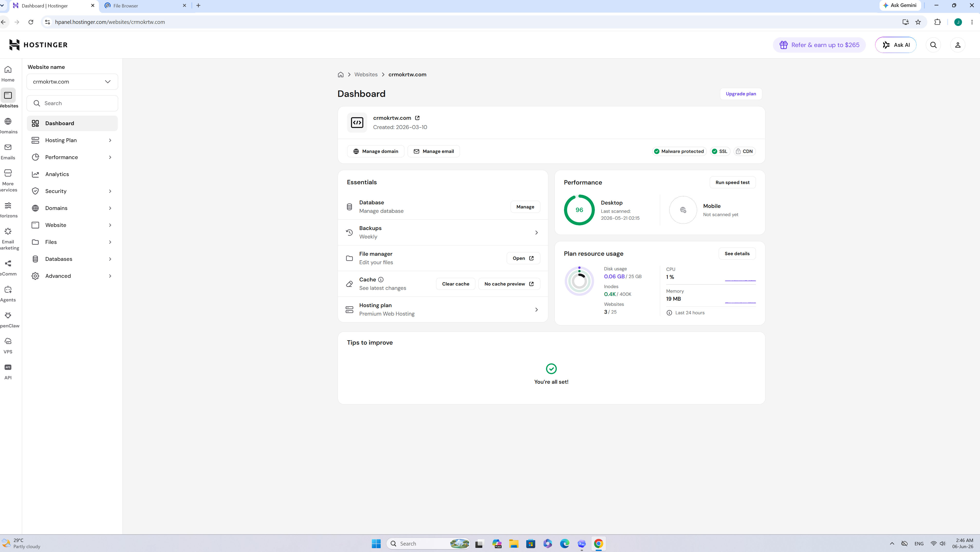Click Run speed test

click(x=732, y=183)
